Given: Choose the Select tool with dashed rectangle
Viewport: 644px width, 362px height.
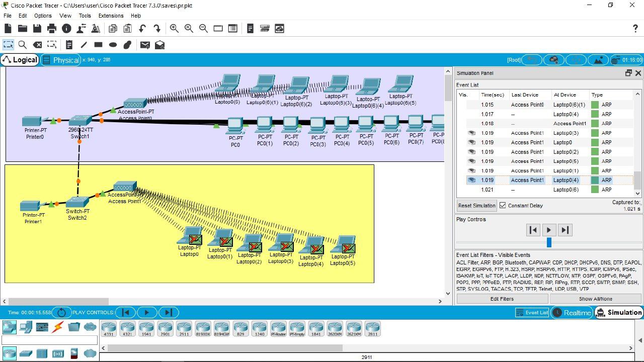Looking at the screenshot, I should (8, 45).
